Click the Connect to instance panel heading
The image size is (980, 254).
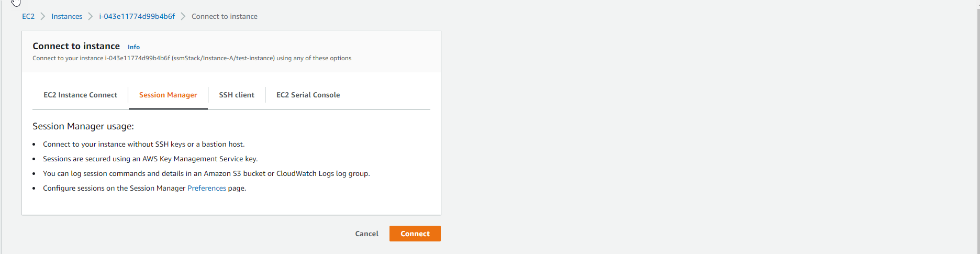tap(76, 46)
